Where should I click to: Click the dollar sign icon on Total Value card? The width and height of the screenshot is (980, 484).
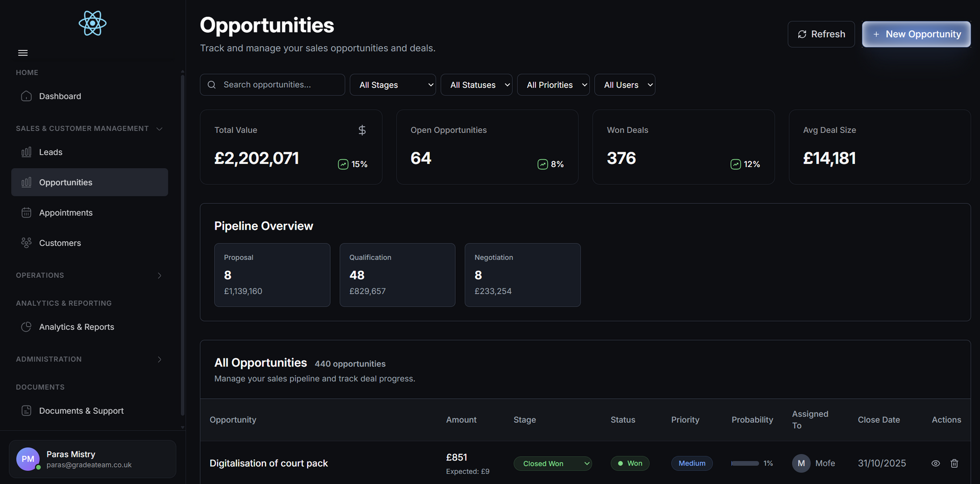point(362,130)
